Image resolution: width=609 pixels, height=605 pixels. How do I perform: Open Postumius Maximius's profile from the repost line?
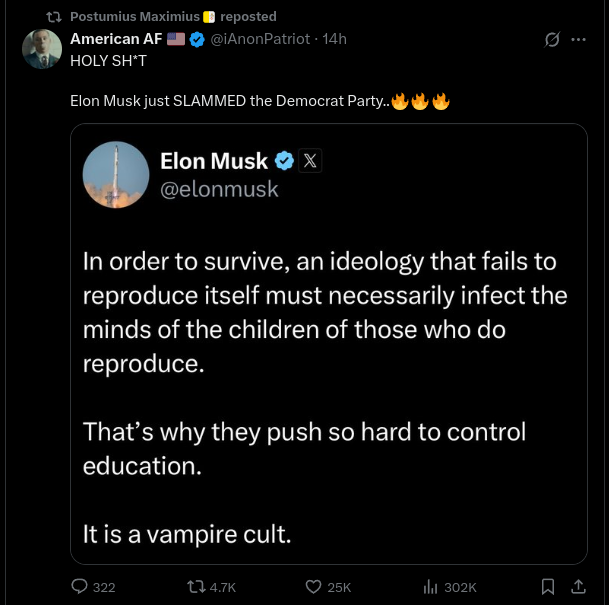pos(134,16)
